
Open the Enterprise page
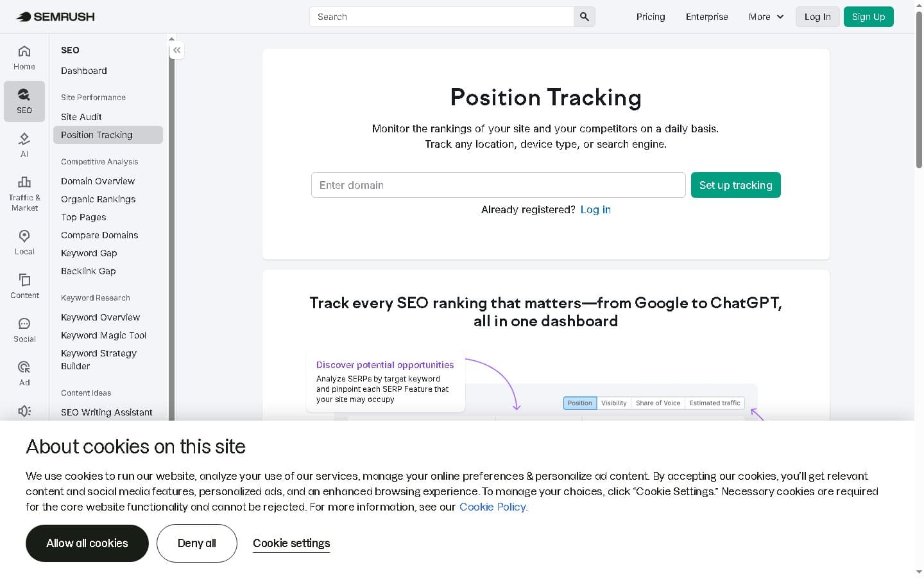click(706, 17)
